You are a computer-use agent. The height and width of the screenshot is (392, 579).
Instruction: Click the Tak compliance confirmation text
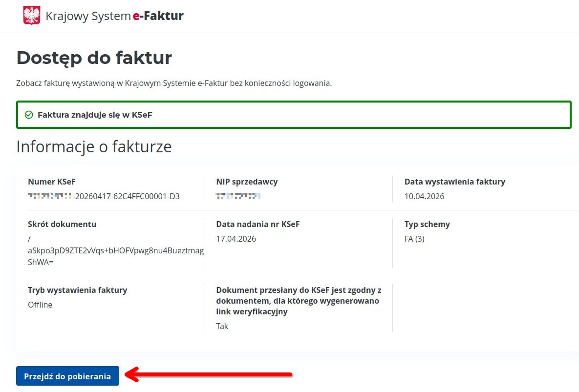click(x=222, y=326)
